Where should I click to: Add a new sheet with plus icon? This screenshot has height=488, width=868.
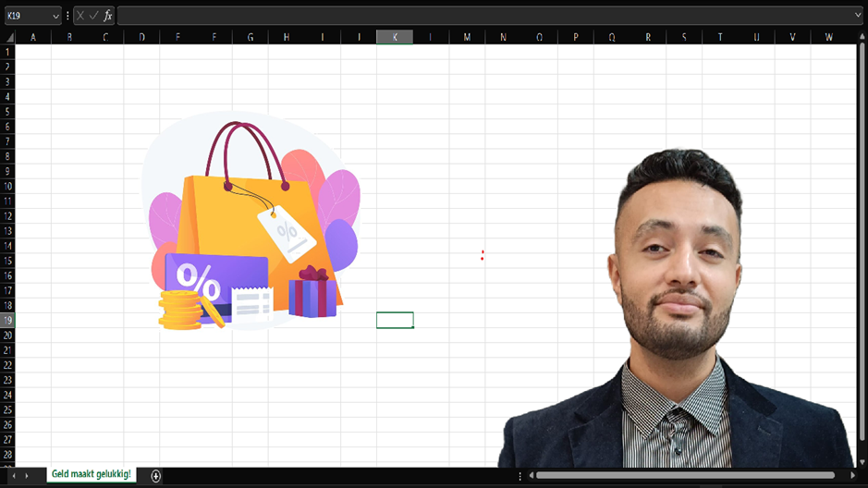[156, 475]
